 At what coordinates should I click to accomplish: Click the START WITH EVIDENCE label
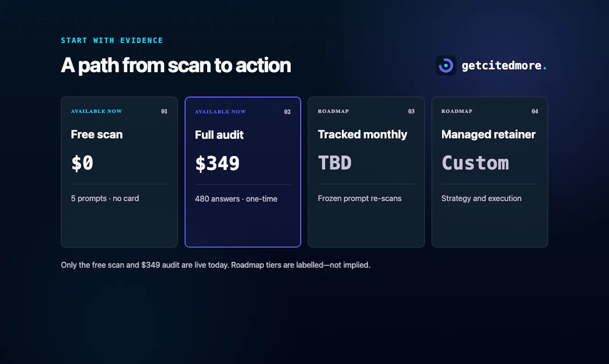[112, 40]
